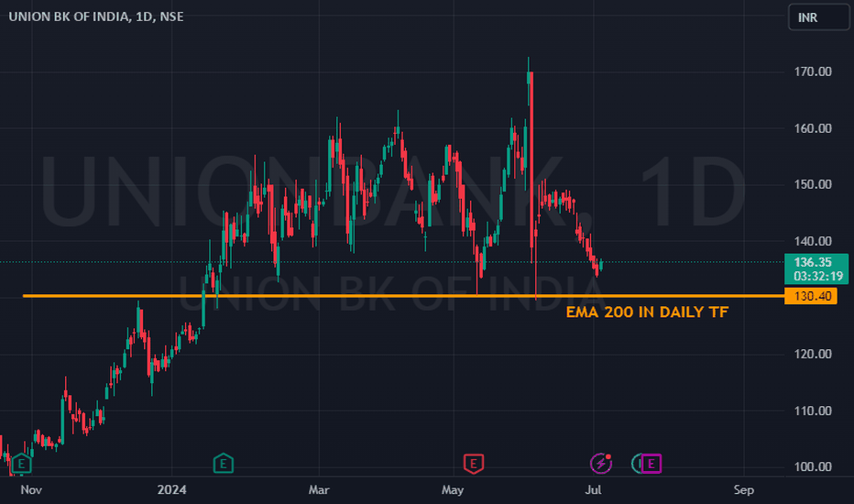Click the purple square upcoming earnings E icon
This screenshot has height=504, width=854.
(651, 464)
